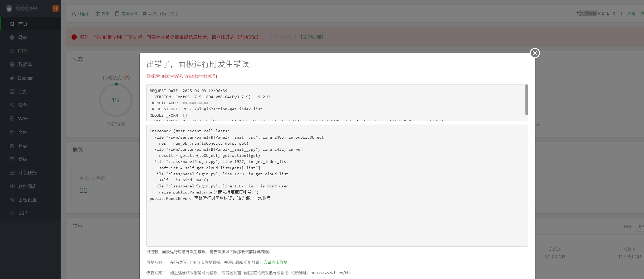The width and height of the screenshot is (644, 279).
Task: Click 总发送 89.20 GB value
Action: click(555, 257)
